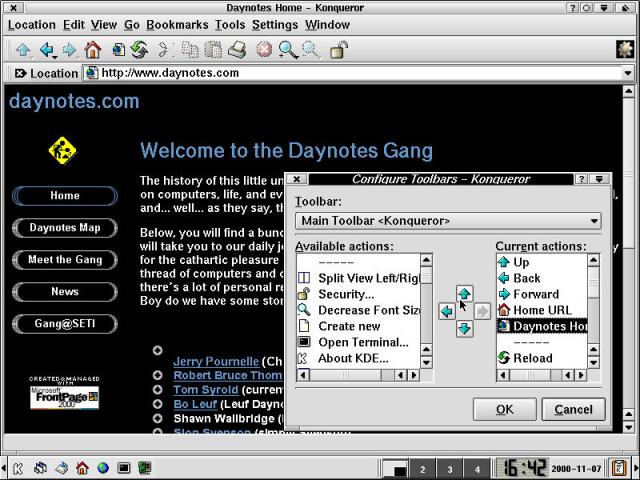The image size is (640, 480).
Task: Click the Increase Font Size magnifier icon
Action: (288, 49)
